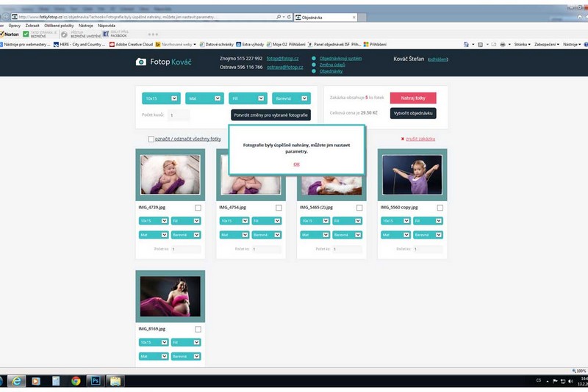Click the Nahraj fotky button
The height and width of the screenshot is (392, 588).
pyautogui.click(x=412, y=98)
